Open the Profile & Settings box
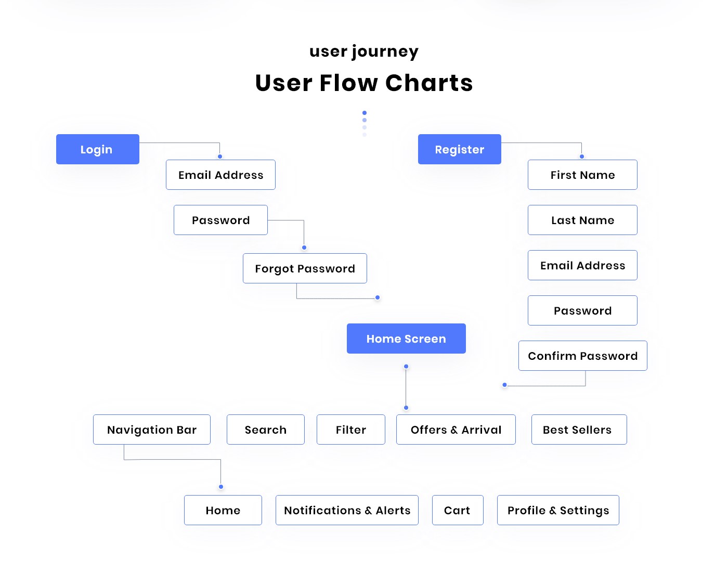The width and height of the screenshot is (728, 585). point(558,510)
